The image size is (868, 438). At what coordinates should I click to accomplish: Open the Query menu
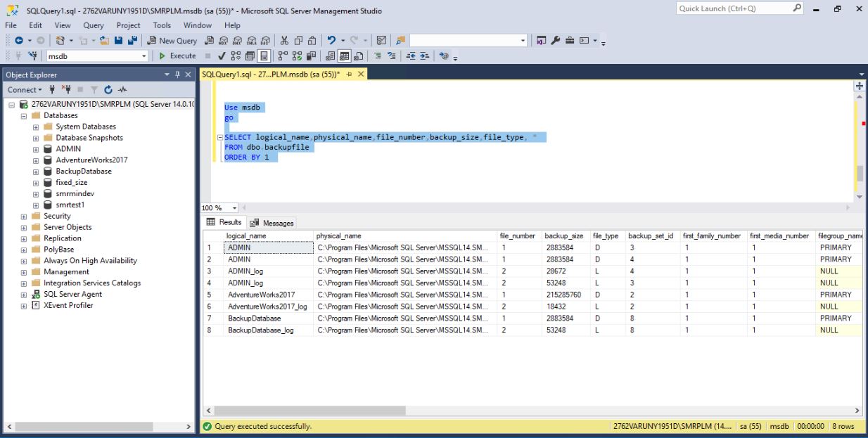tap(94, 25)
